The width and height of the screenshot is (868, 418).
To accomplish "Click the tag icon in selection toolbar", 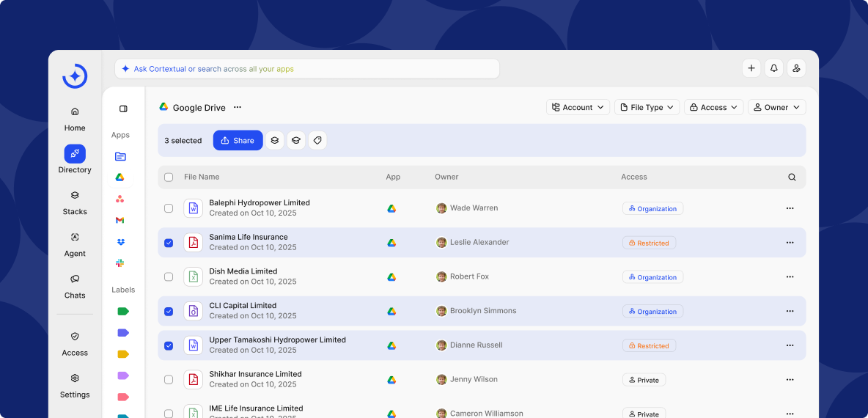I will click(317, 140).
